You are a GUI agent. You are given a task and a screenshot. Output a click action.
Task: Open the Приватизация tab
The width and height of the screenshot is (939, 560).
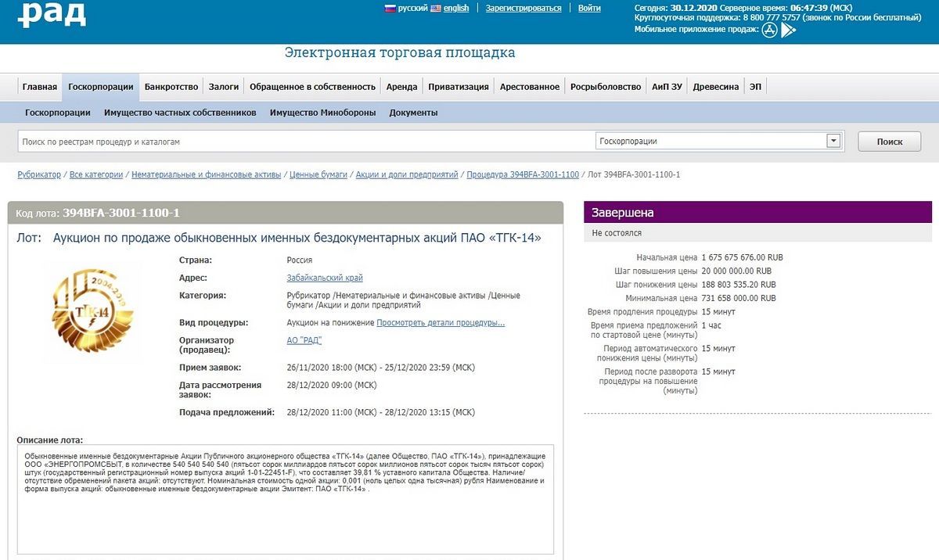coord(459,87)
